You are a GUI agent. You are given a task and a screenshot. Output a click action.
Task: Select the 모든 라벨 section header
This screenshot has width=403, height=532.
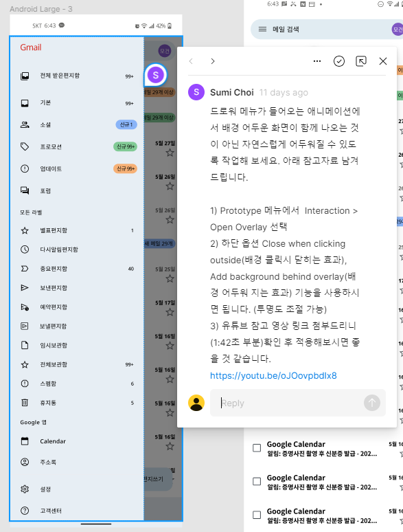tap(31, 212)
